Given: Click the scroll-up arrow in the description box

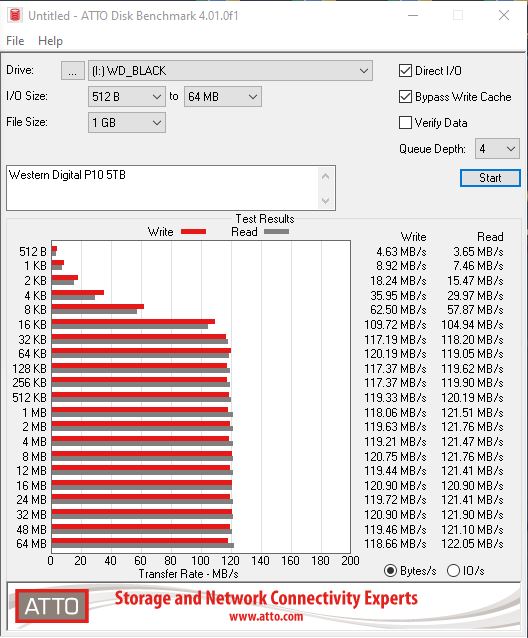Looking at the screenshot, I should [x=325, y=177].
